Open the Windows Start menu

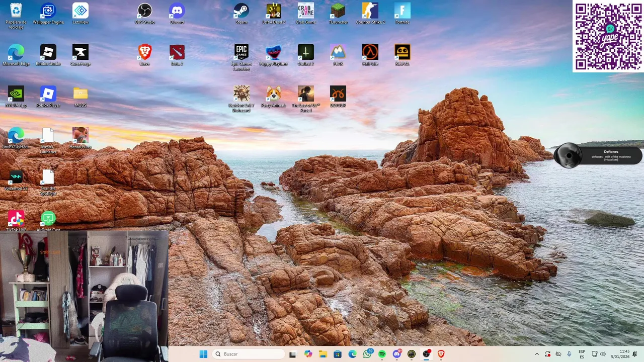[x=203, y=354]
